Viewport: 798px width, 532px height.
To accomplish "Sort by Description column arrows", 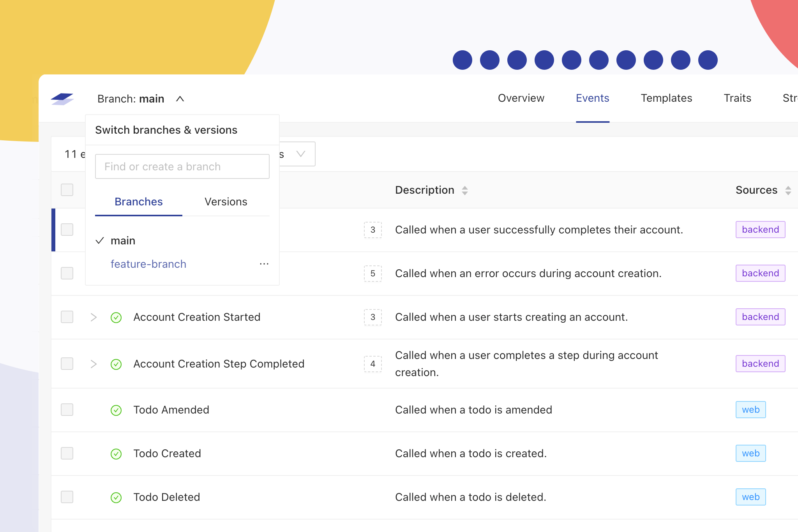I will 464,190.
